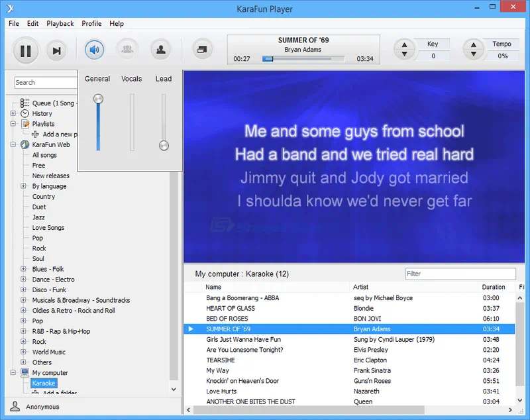530x420 pixels.
Task: Open the Profile menu
Action: pos(91,24)
